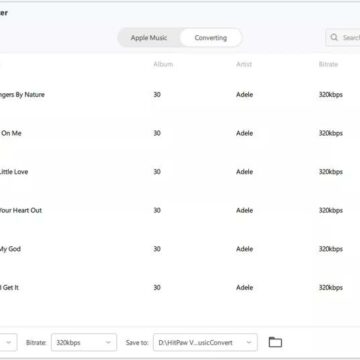Open the output folder icon
Viewport: 360px width, 360px height.
click(275, 342)
